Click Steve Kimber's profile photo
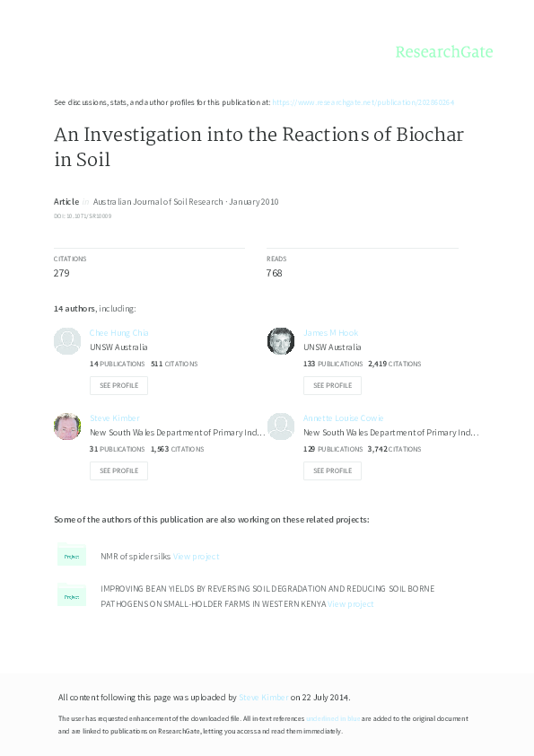The image size is (534, 756). click(x=67, y=426)
